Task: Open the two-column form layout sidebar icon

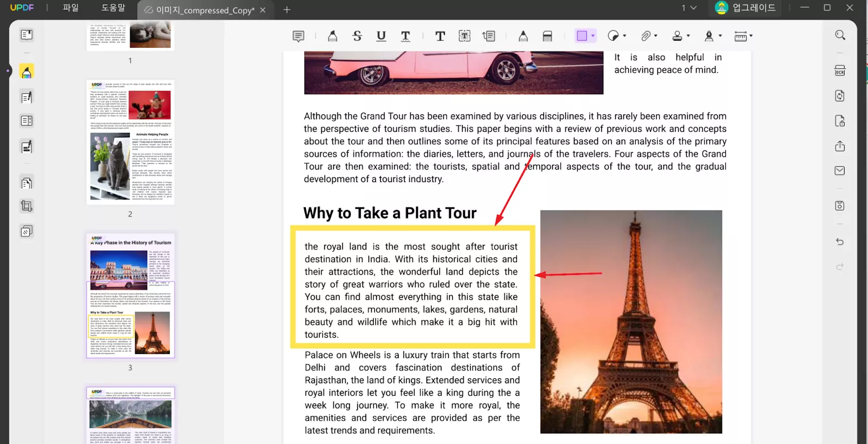Action: (27, 121)
